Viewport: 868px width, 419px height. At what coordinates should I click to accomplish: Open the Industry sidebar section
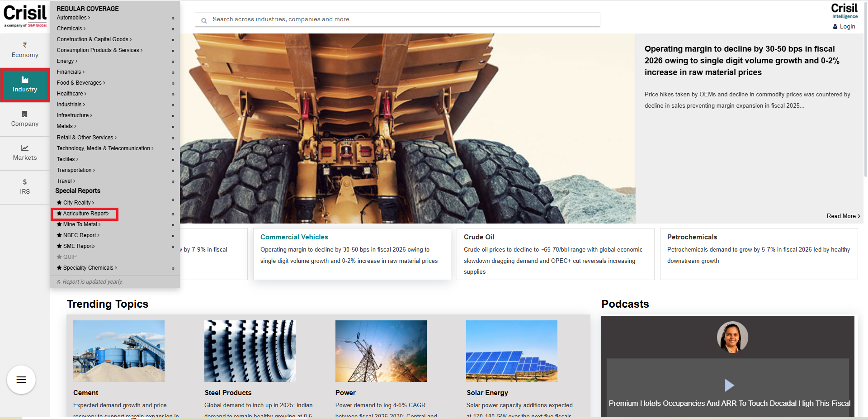25,85
